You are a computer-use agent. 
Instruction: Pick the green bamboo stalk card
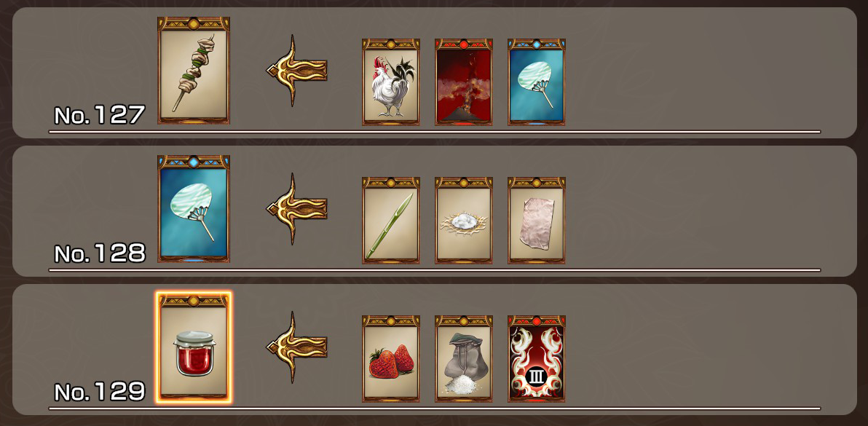(x=391, y=220)
